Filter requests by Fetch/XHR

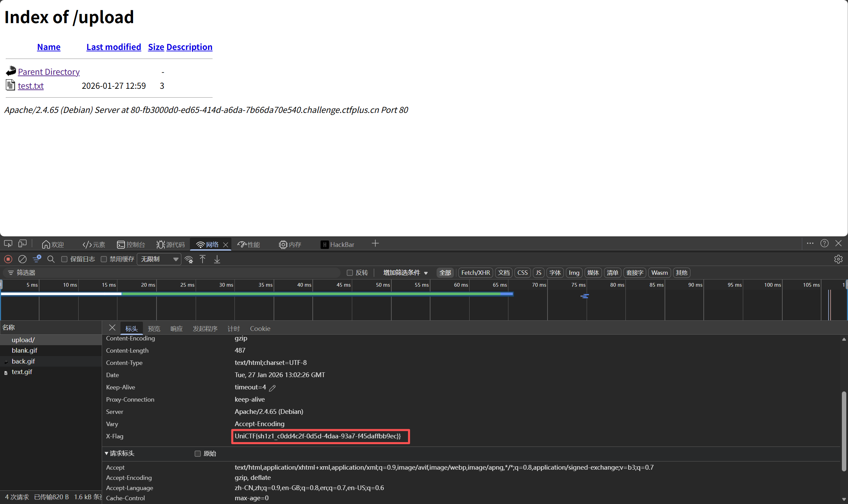pos(476,273)
